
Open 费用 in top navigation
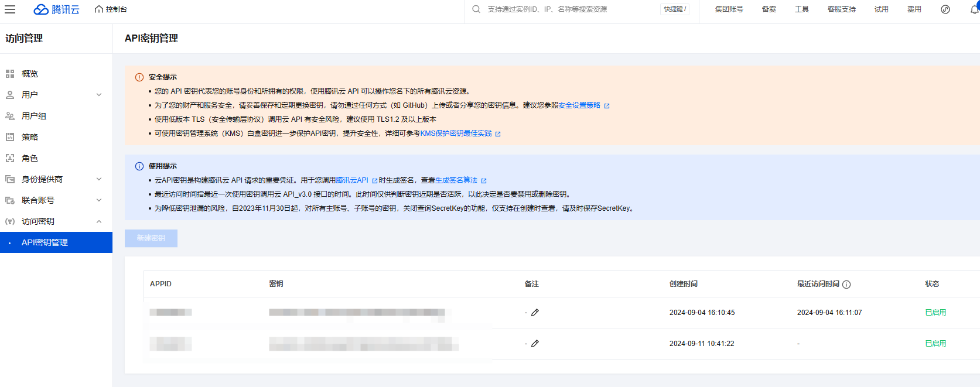click(914, 9)
